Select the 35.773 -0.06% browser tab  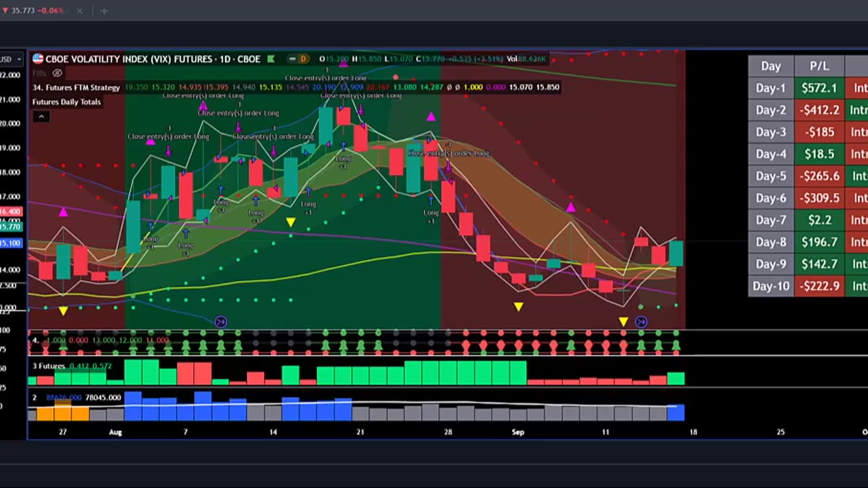[x=34, y=11]
